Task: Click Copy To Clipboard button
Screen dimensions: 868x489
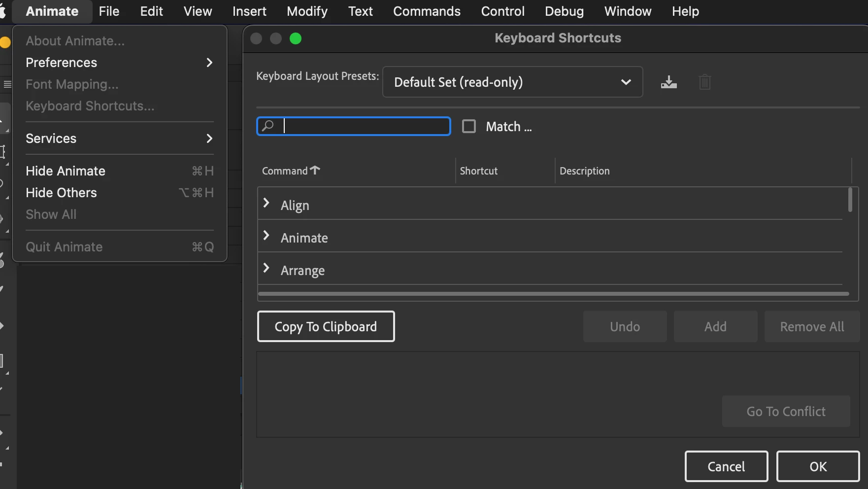Action: click(326, 326)
